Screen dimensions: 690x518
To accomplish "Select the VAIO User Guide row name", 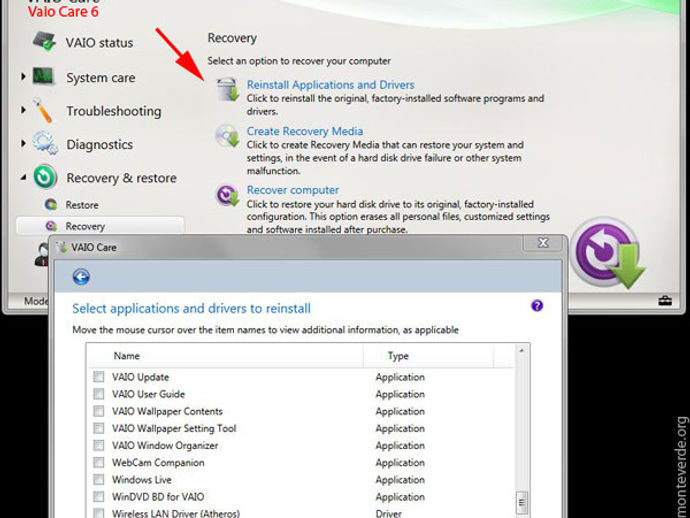I will pyautogui.click(x=148, y=394).
